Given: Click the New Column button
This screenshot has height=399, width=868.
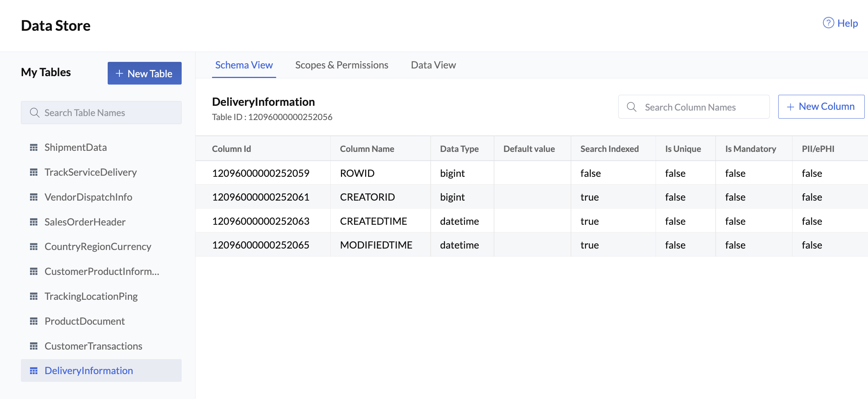Looking at the screenshot, I should point(821,107).
